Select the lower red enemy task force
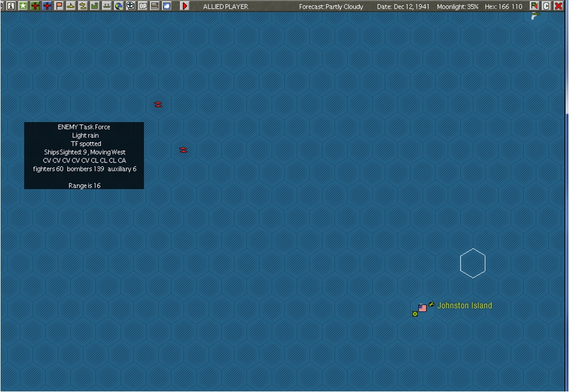 tap(183, 150)
